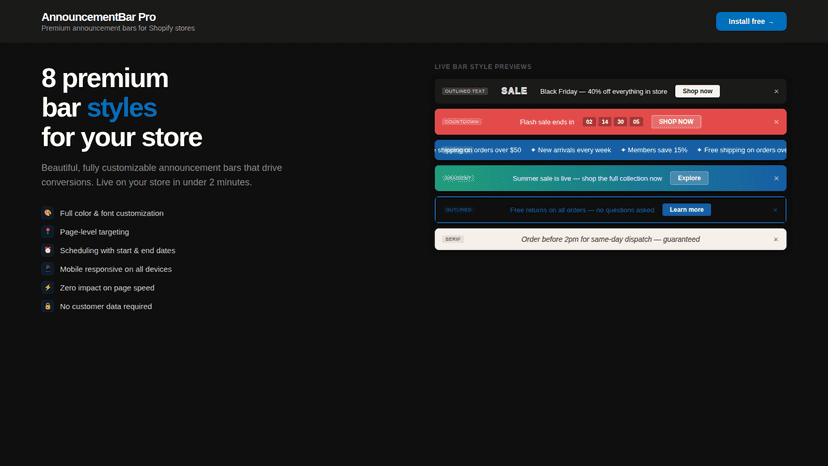Click the lightning bolt page speed icon
828x466 pixels.
(x=48, y=287)
